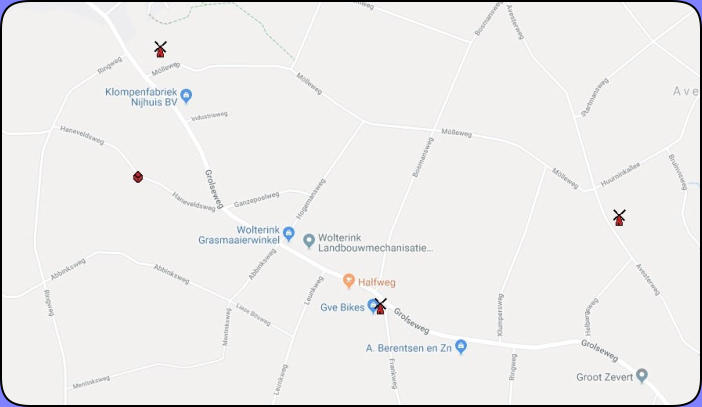Viewport: 702px width, 407px height.
Task: Open the Groot Zevert location pin
Action: (642, 375)
